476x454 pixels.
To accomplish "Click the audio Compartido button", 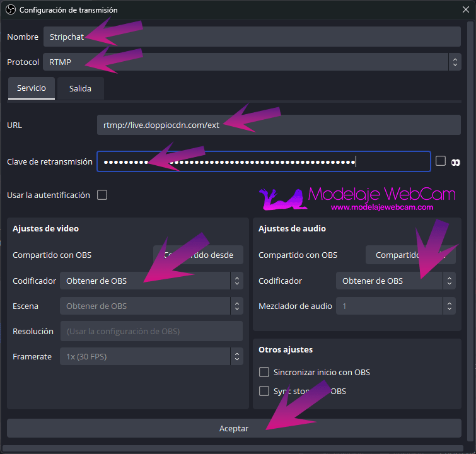I will (410, 255).
